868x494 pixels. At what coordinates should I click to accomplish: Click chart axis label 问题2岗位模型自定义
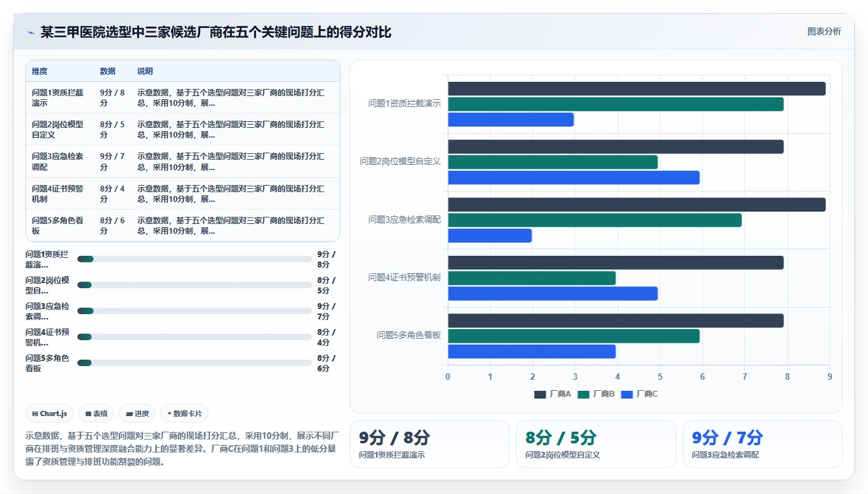click(400, 162)
